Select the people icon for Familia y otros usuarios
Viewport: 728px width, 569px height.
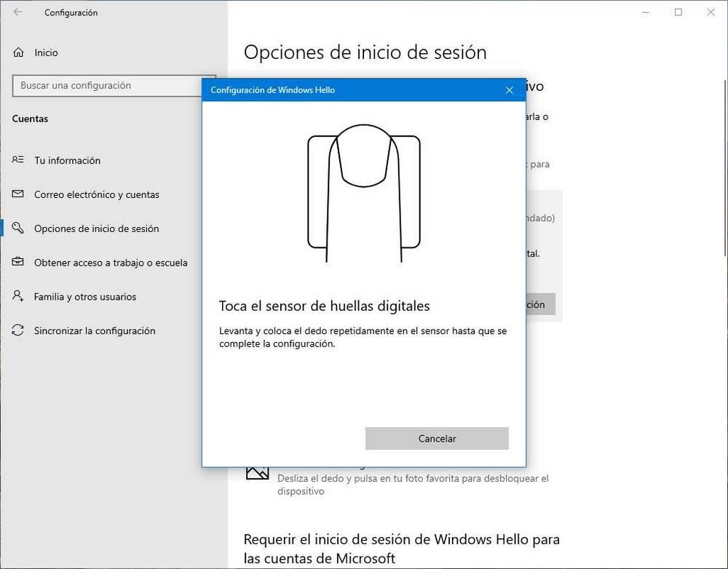pos(17,296)
